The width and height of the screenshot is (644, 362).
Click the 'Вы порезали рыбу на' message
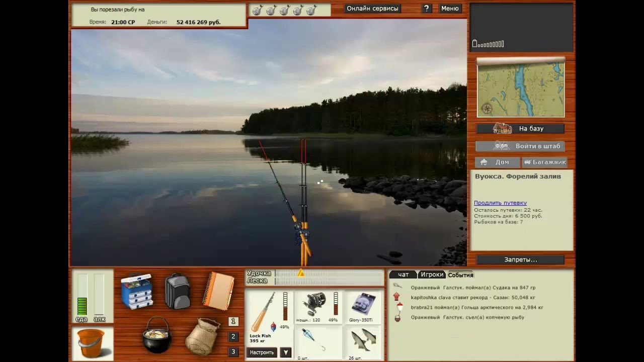[118, 10]
